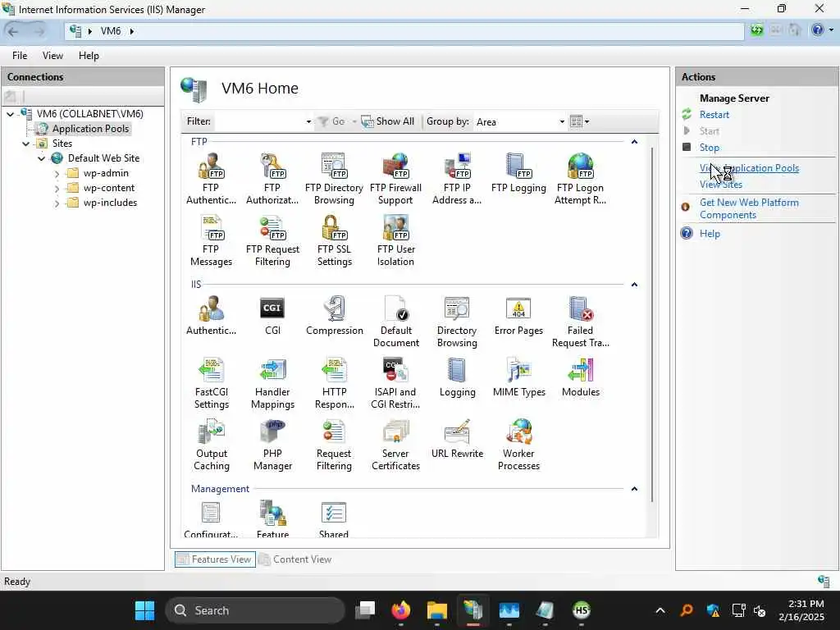Open the Help menu
840x630 pixels.
tap(89, 56)
